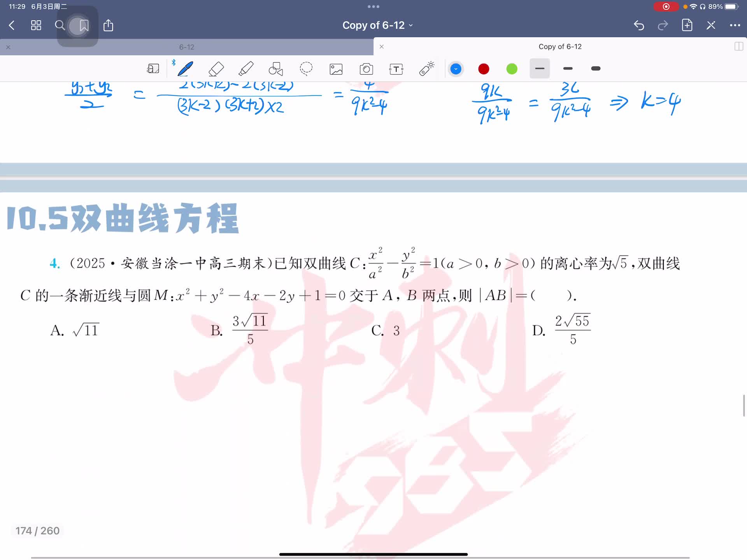
Task: Open the blue color preset options
Action: (456, 69)
